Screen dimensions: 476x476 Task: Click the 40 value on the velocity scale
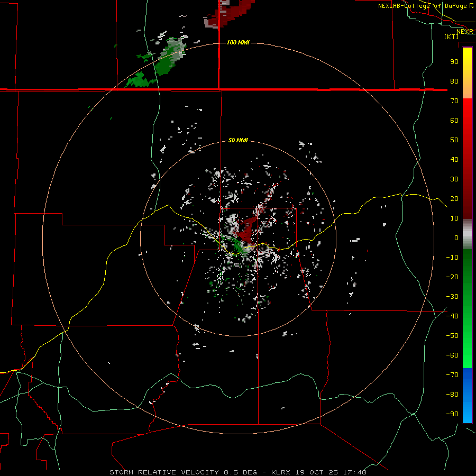454,159
